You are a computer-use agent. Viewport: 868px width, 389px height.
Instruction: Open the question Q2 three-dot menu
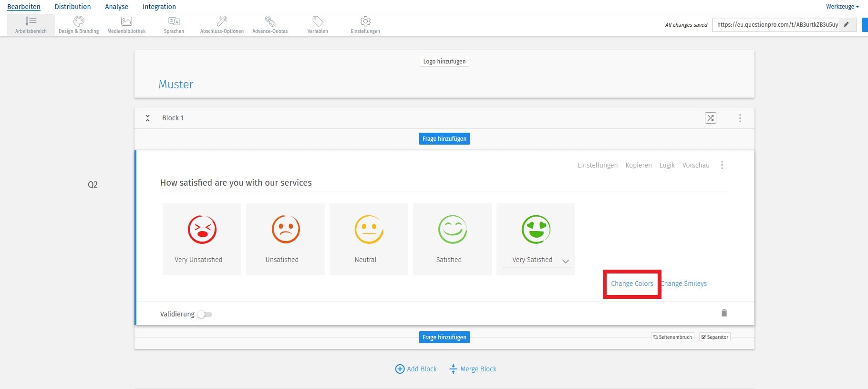(722, 165)
